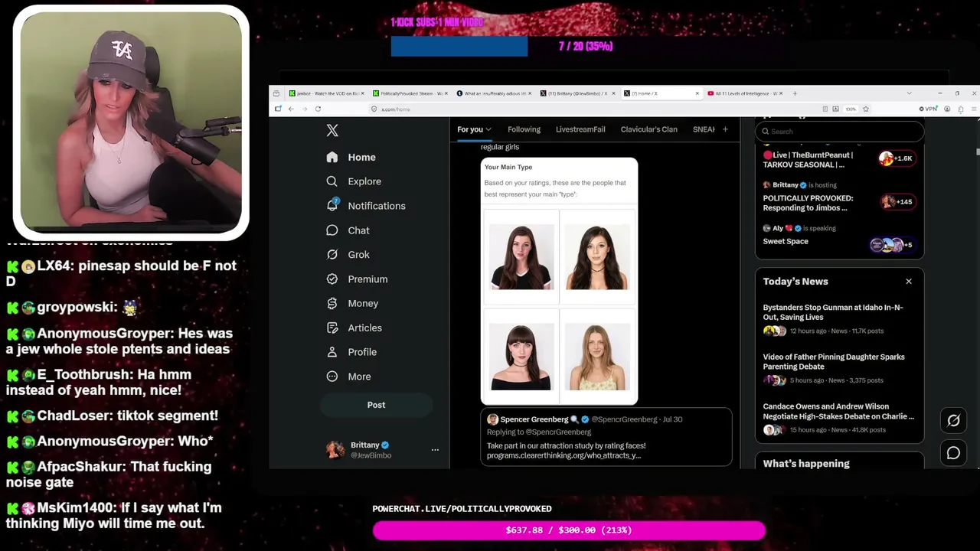This screenshot has height=551, width=980.
Task: Open Notifications via the bell icon
Action: tap(332, 205)
